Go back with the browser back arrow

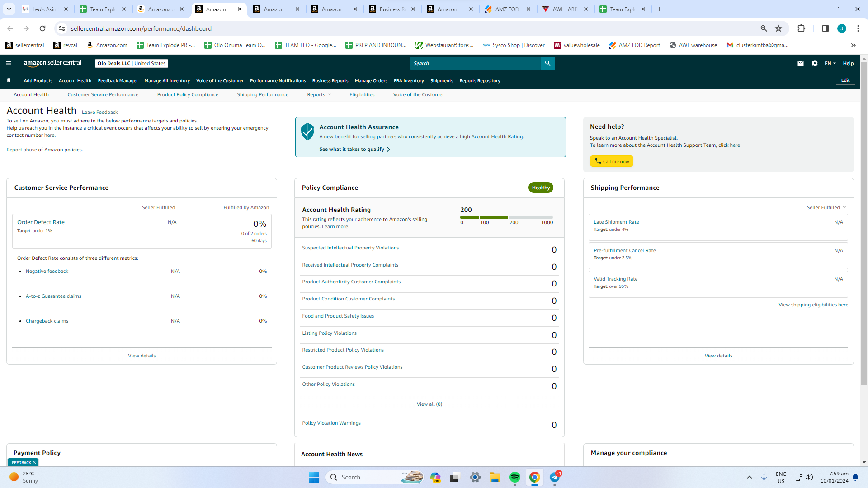pos(10,28)
